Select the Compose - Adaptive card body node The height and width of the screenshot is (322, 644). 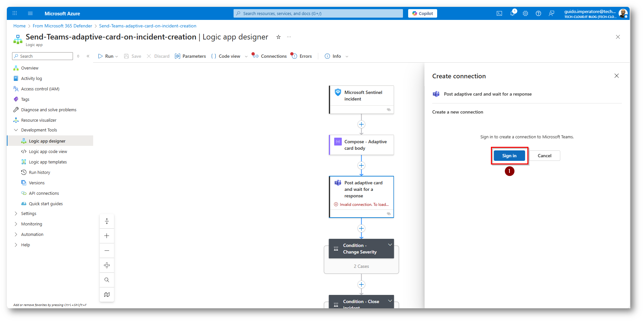(x=361, y=145)
